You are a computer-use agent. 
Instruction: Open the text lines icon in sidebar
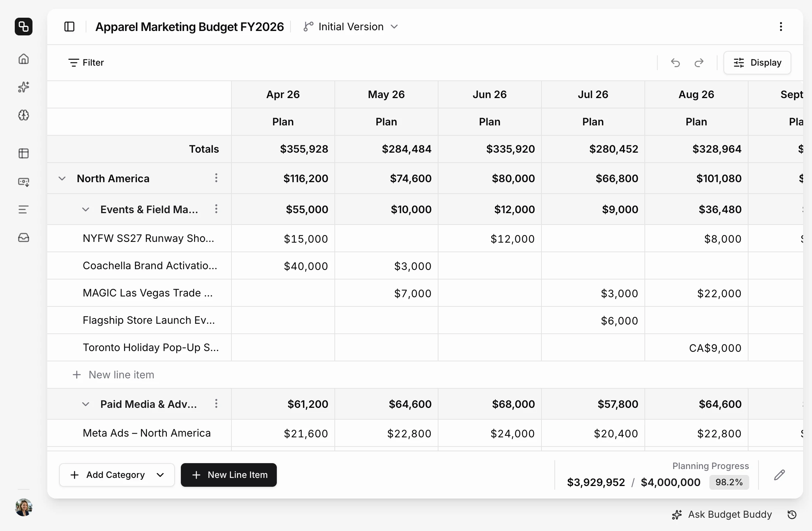[x=24, y=210]
